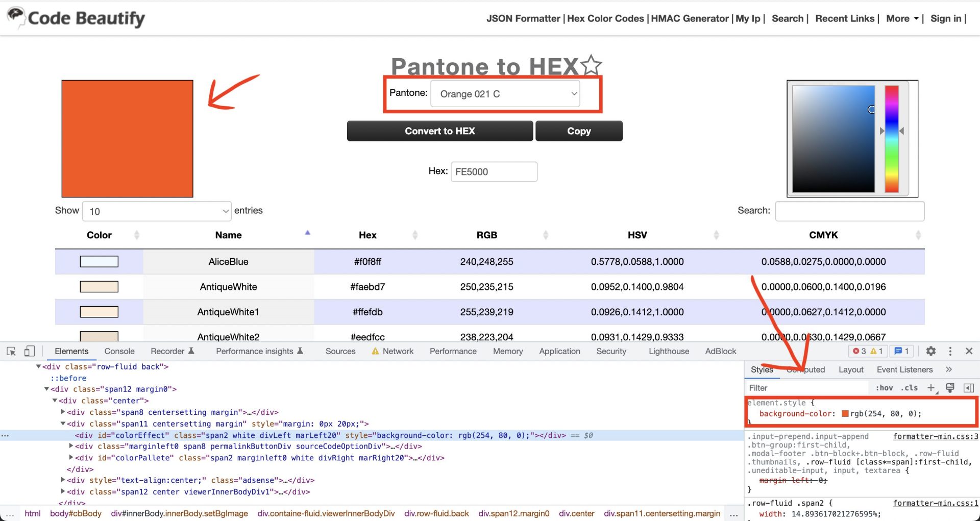Click the rainbow hue slider bar

892,139
